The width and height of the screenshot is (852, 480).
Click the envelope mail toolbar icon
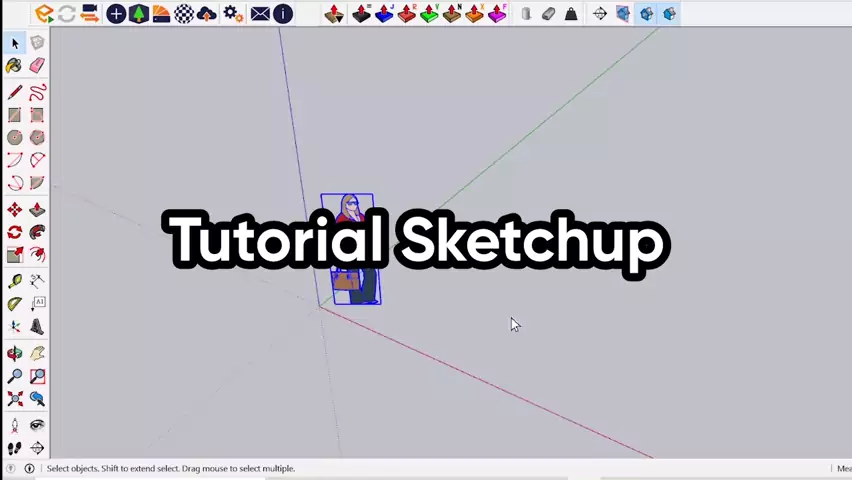tap(260, 14)
